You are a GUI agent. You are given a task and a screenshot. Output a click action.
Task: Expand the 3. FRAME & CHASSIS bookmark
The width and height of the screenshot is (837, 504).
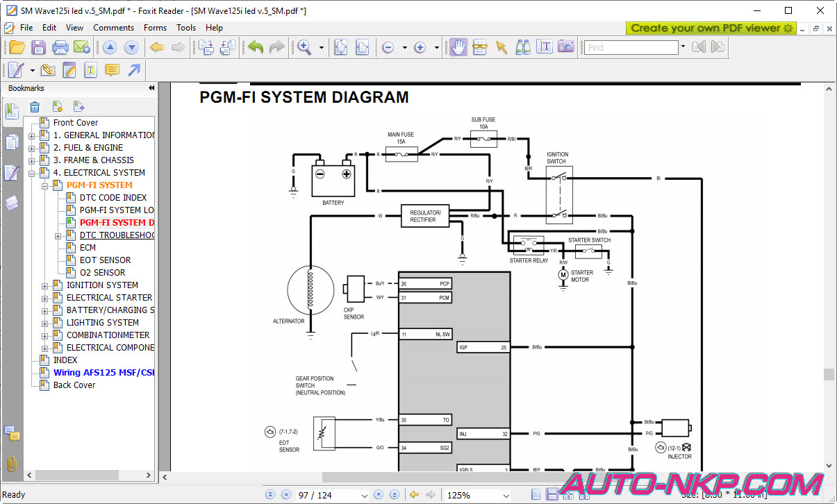tap(31, 160)
